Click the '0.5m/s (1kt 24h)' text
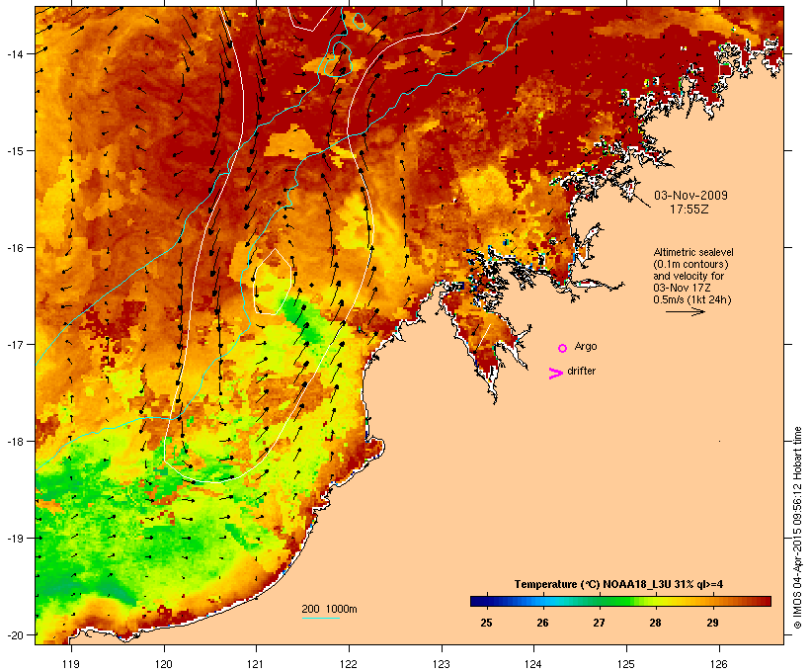 692,299
